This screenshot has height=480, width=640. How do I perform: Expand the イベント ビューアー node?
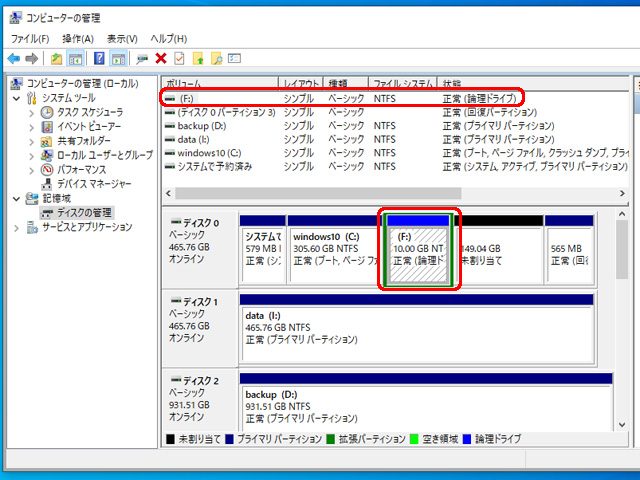31,127
